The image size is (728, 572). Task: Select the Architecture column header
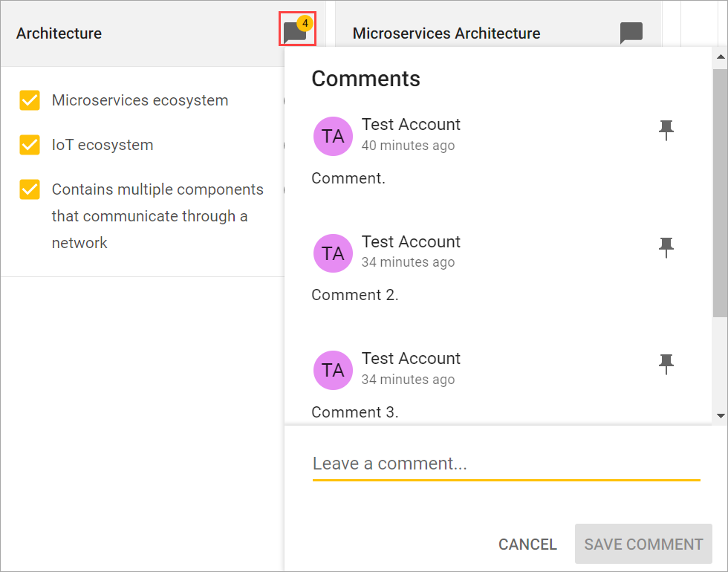[59, 33]
